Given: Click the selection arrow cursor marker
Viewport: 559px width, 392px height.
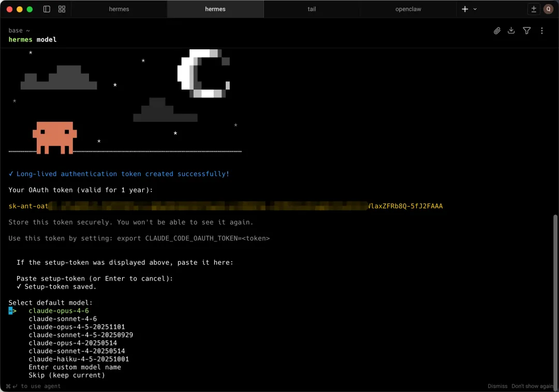Looking at the screenshot, I should (12, 311).
